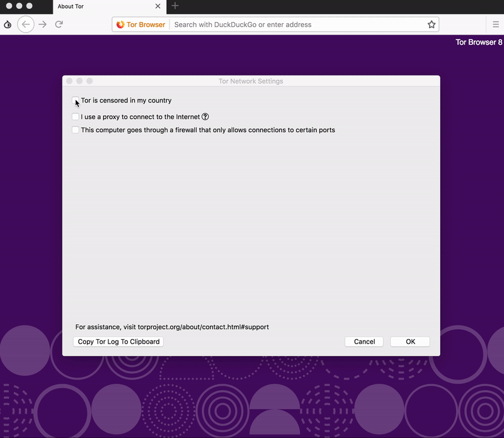The width and height of the screenshot is (504, 438).
Task: Close the Tor Network Settings window
Action: click(69, 81)
